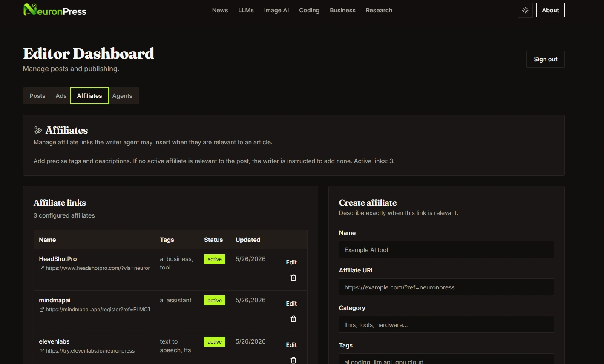The width and height of the screenshot is (604, 364).
Task: Click the active badge for mindmapai
Action: 215,300
